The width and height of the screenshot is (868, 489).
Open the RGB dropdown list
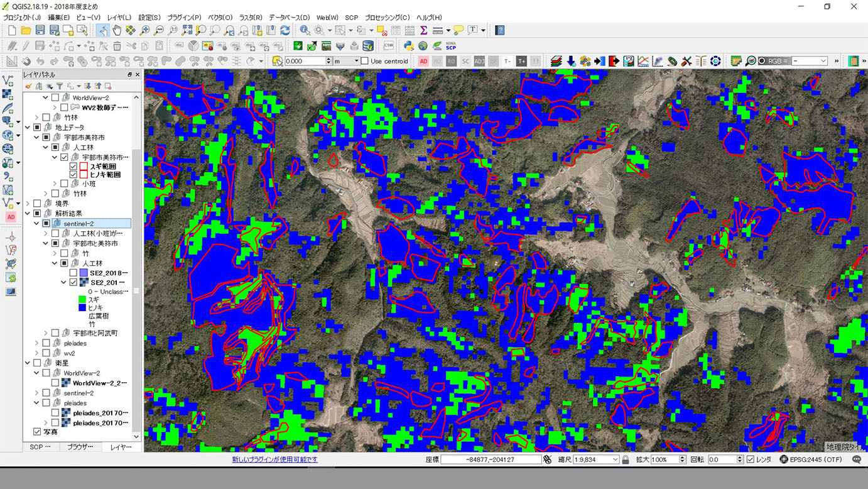809,61
